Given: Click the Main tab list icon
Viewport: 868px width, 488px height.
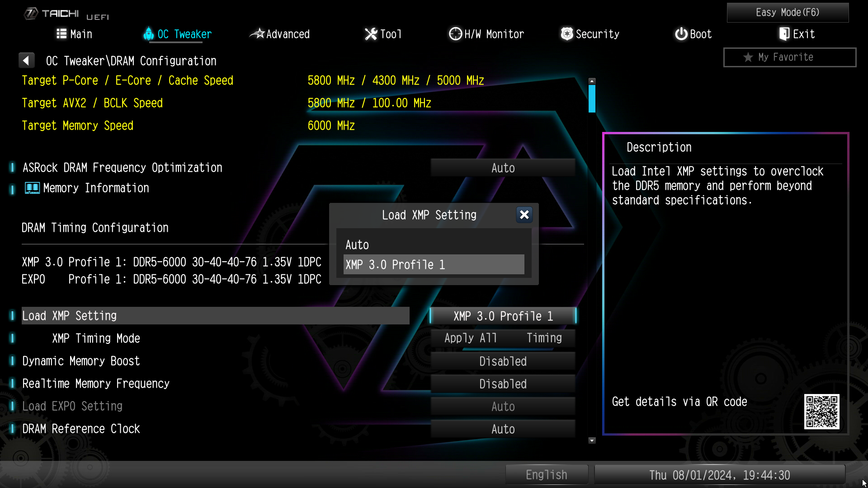Looking at the screenshot, I should (x=61, y=34).
